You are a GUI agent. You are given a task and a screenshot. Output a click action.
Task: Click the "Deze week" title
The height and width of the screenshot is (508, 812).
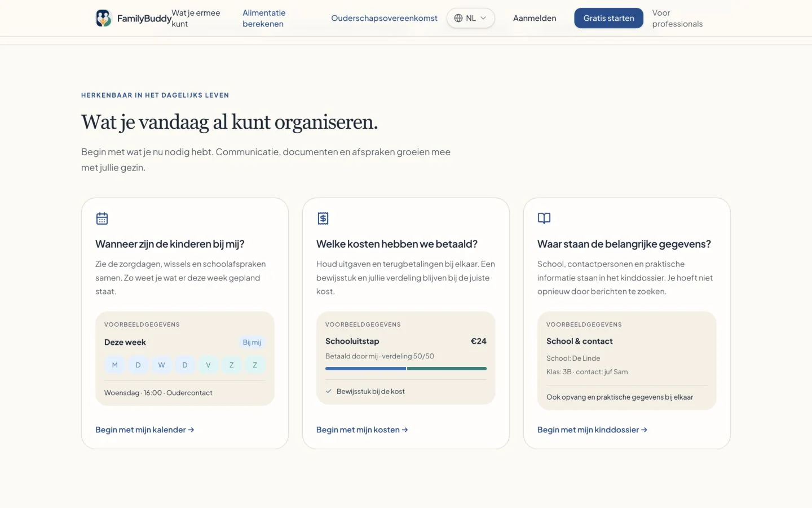point(125,342)
